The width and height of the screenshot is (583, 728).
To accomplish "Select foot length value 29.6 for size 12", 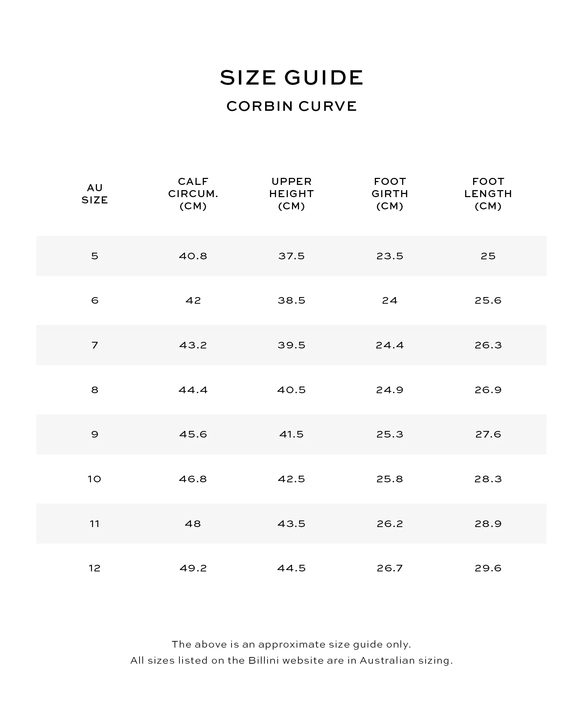I will tap(488, 568).
